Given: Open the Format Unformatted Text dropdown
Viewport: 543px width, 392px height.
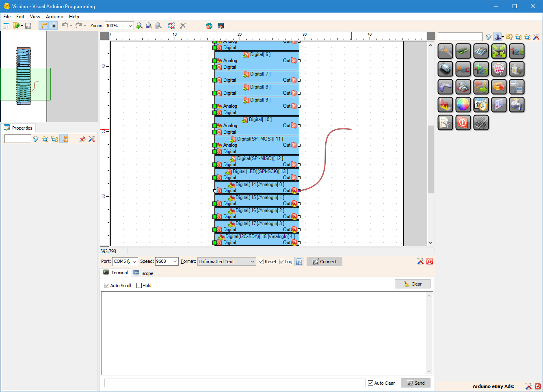Looking at the screenshot, I should (x=227, y=262).
